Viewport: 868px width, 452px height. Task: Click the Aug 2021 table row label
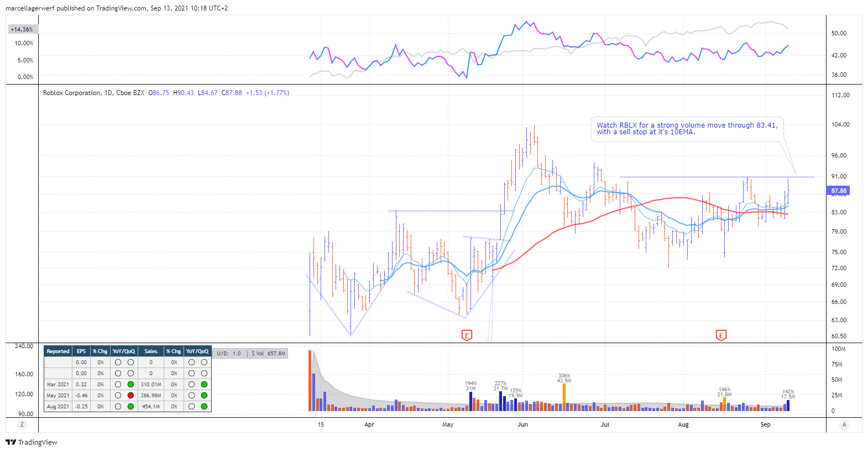(58, 407)
